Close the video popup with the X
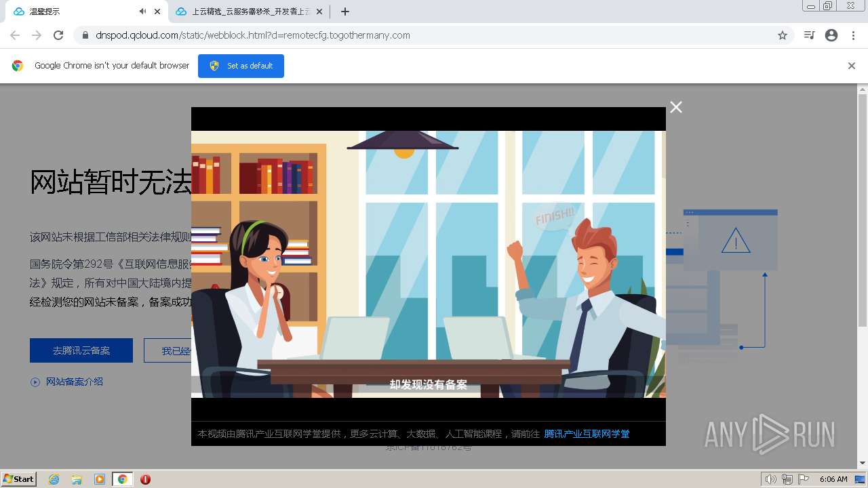Screen dimensions: 868x488 pyautogui.click(x=676, y=107)
